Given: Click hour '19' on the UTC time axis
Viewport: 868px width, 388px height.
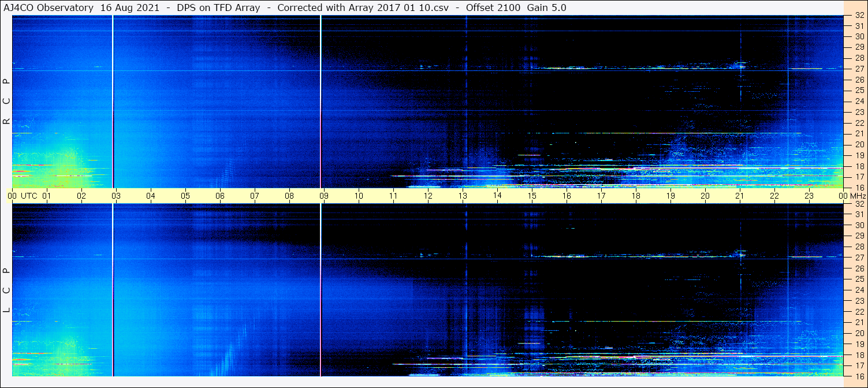Looking at the screenshot, I should (x=670, y=196).
